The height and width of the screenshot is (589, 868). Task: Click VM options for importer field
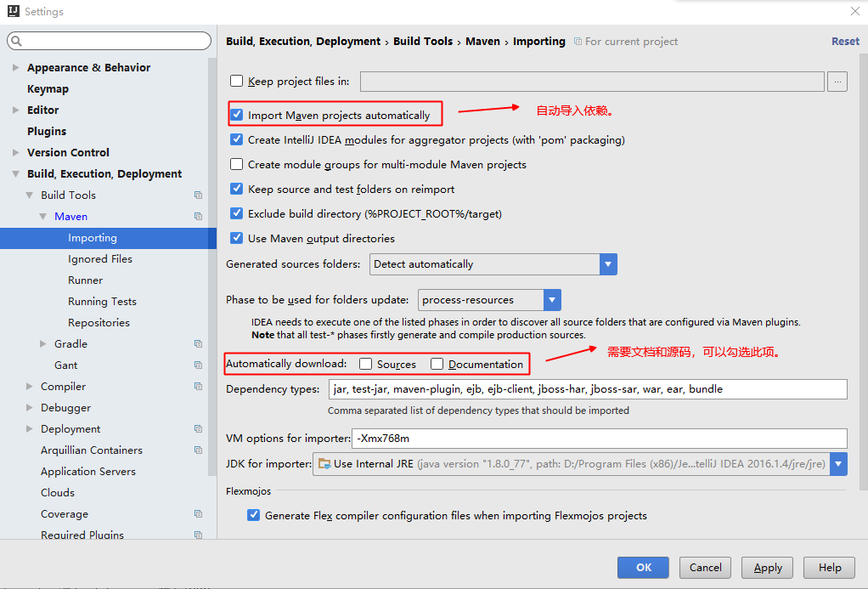[x=600, y=439]
